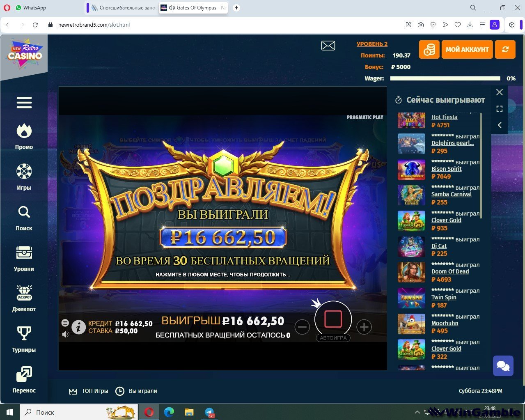Open the hamburger menu in sidebar
The height and width of the screenshot is (420, 525).
coord(24,103)
